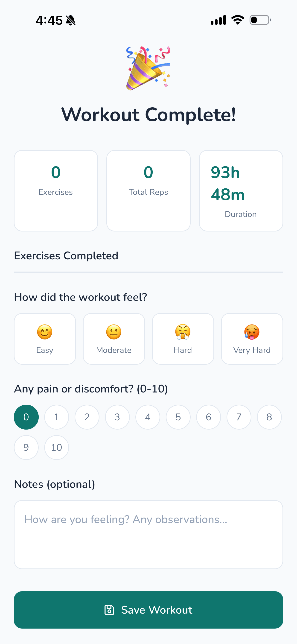
Task: Mark pain level 9
Action: coord(26,448)
